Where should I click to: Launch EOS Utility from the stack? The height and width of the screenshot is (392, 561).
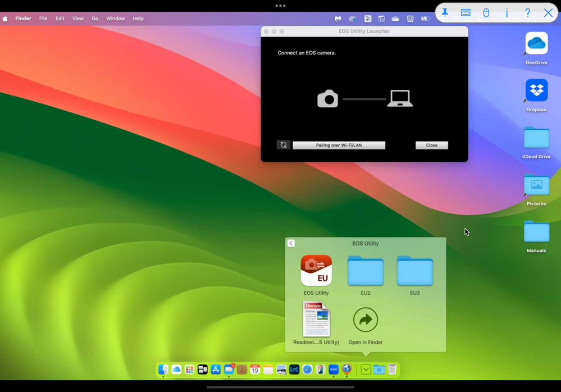(316, 271)
